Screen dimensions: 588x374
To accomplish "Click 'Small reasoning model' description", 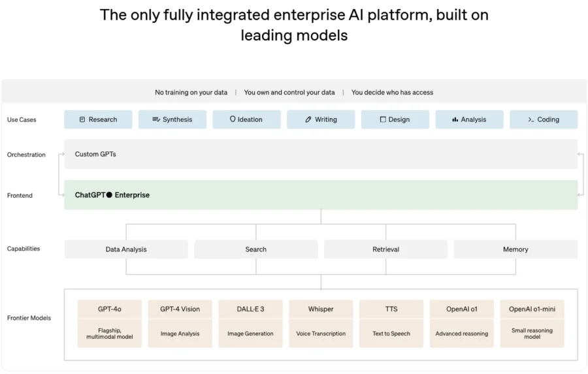I will (532, 334).
